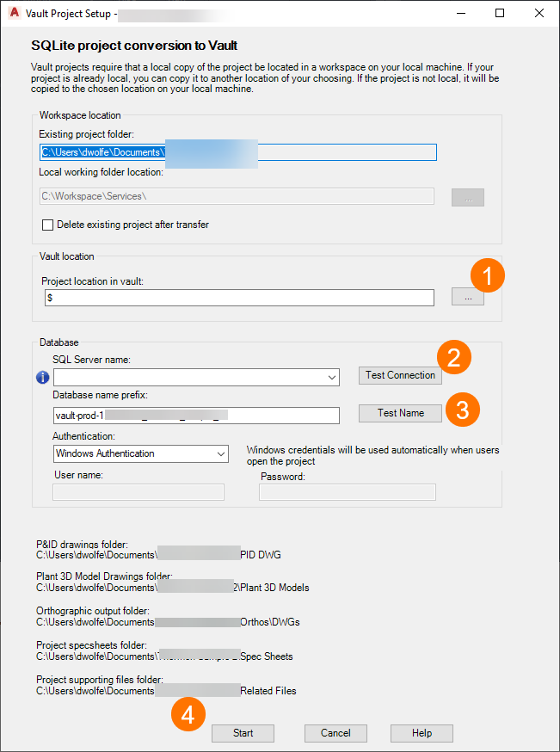This screenshot has height=752, width=560.
Task: Cancel the Vault project setup
Action: pos(335,733)
